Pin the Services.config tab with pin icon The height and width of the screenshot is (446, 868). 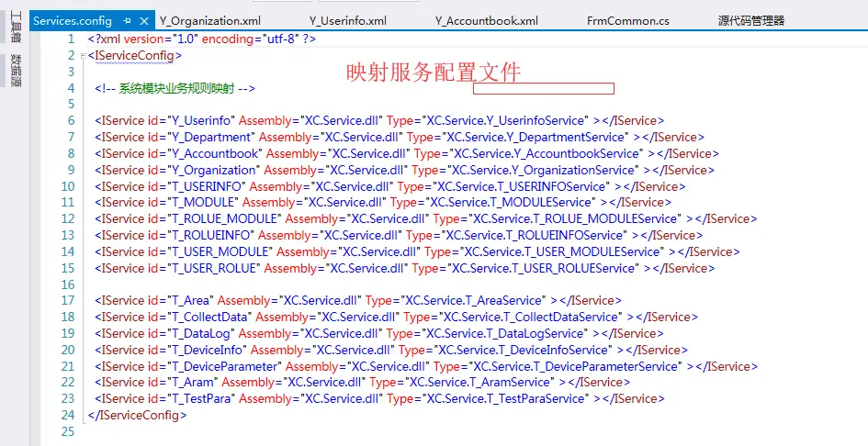pos(128,21)
